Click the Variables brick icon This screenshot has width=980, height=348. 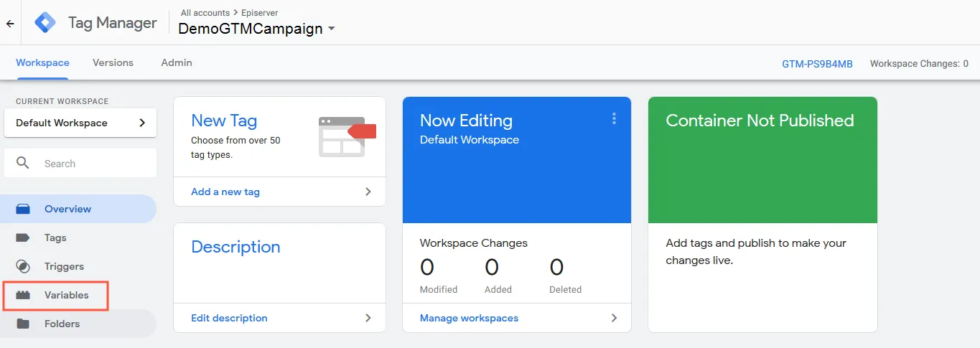pyautogui.click(x=23, y=295)
